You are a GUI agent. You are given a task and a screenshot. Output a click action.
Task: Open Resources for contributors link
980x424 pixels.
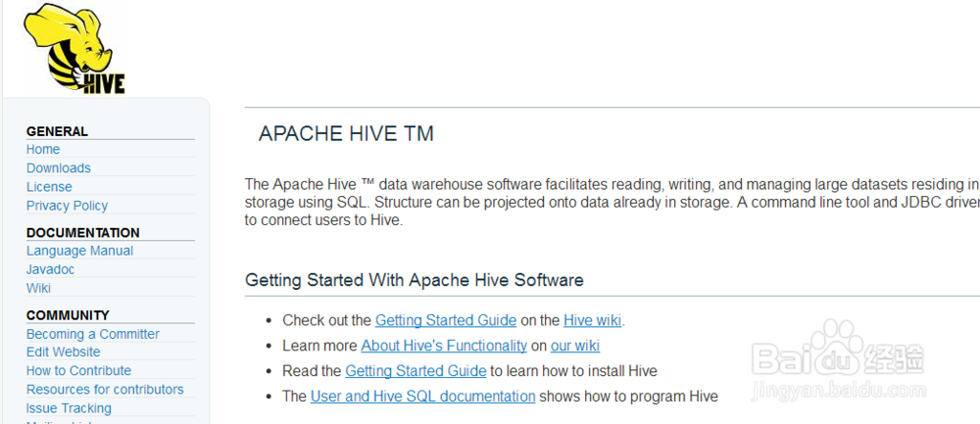[105, 389]
